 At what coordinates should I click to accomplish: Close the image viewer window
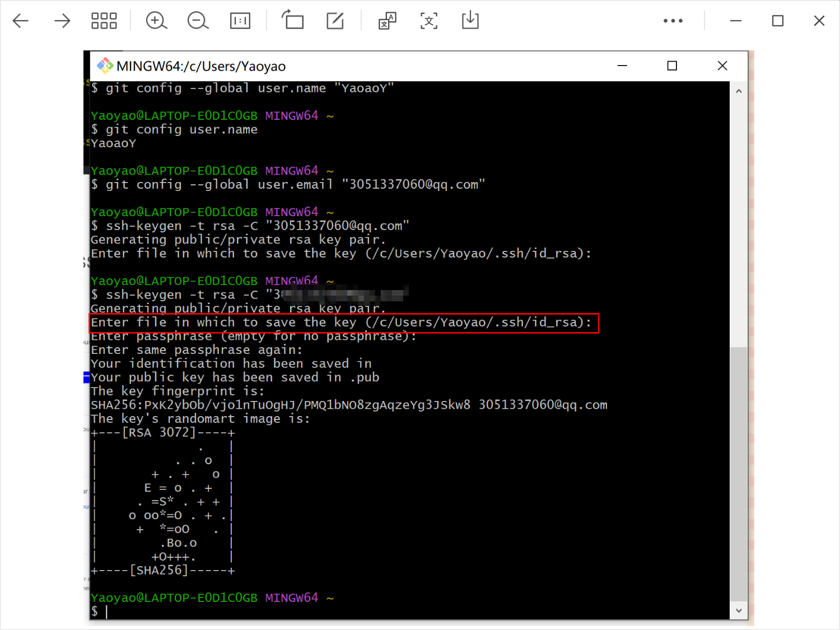coord(819,21)
